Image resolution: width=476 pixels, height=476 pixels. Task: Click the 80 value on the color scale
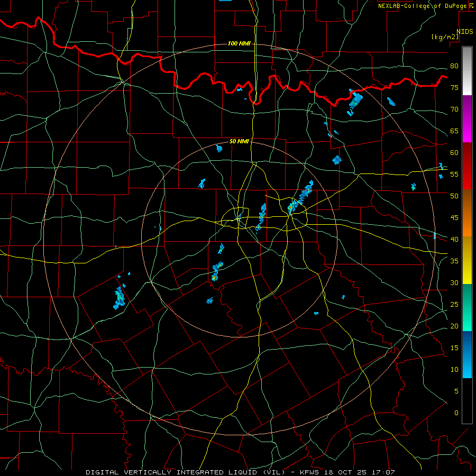[454, 66]
